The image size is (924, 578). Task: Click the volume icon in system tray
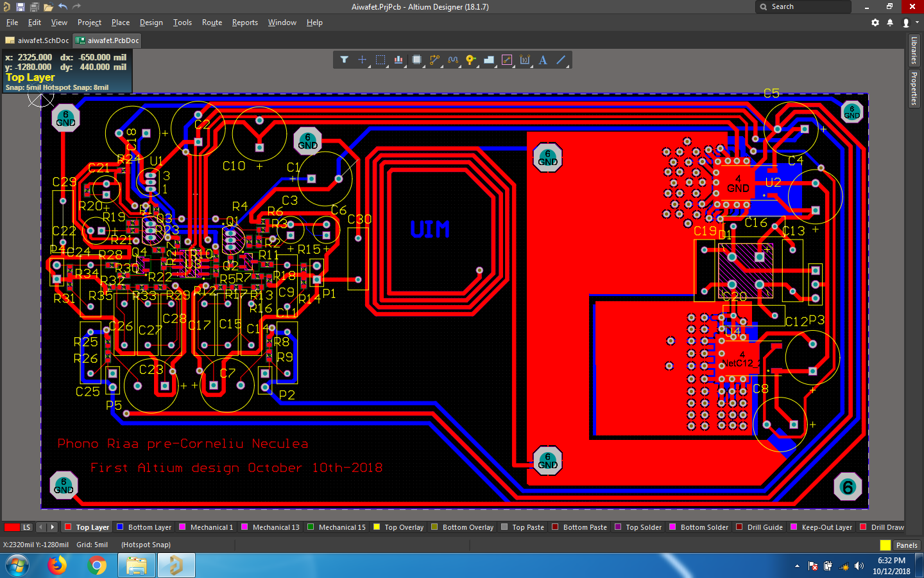coord(859,566)
